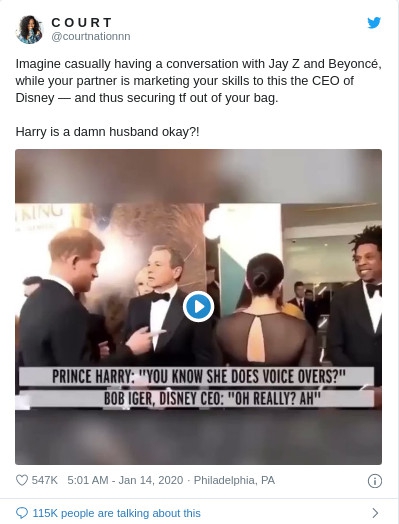Image resolution: width=399 pixels, height=524 pixels.
Task: Expand conversation with right chevron arrow
Action: 375,513
